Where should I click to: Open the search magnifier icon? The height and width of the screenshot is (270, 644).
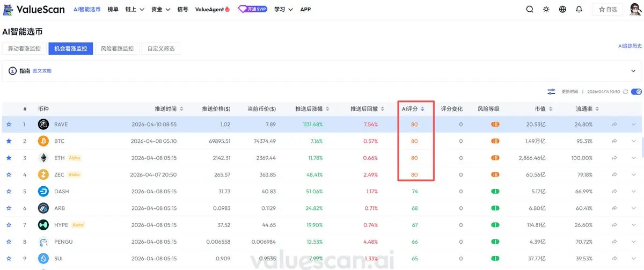tap(530, 9)
